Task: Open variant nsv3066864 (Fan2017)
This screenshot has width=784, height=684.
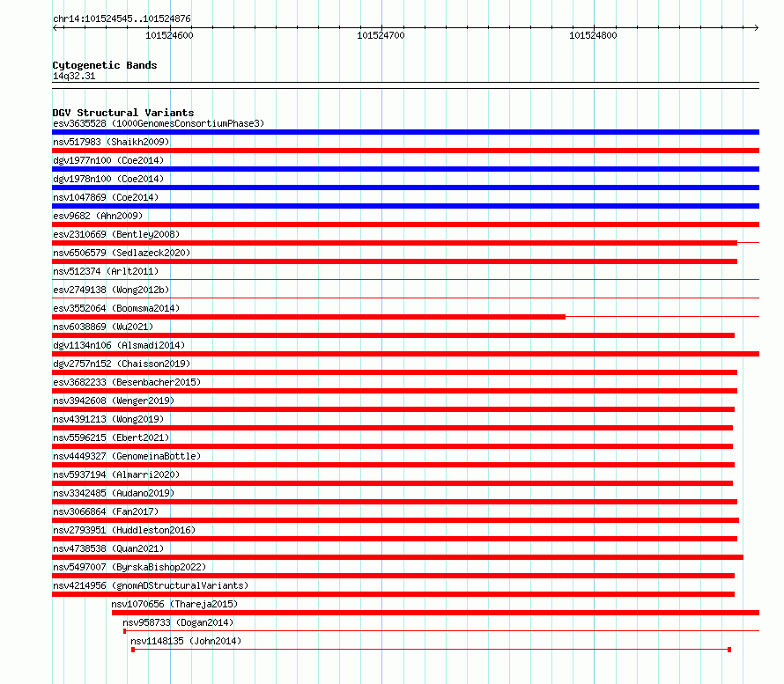Action: click(x=106, y=511)
